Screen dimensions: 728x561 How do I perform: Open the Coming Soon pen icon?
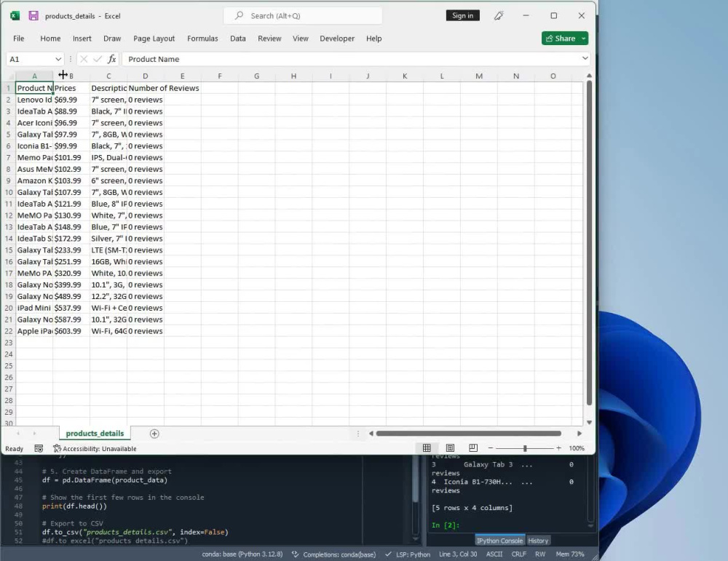tap(499, 16)
